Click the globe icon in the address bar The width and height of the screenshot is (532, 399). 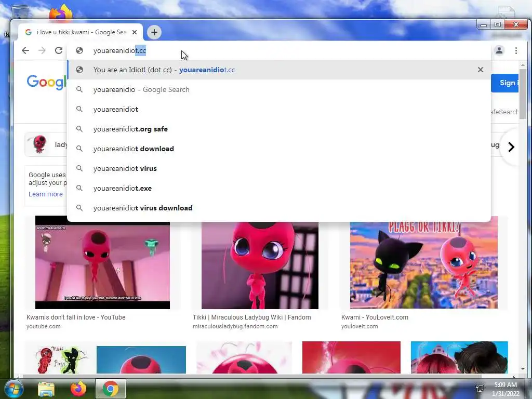[79, 50]
